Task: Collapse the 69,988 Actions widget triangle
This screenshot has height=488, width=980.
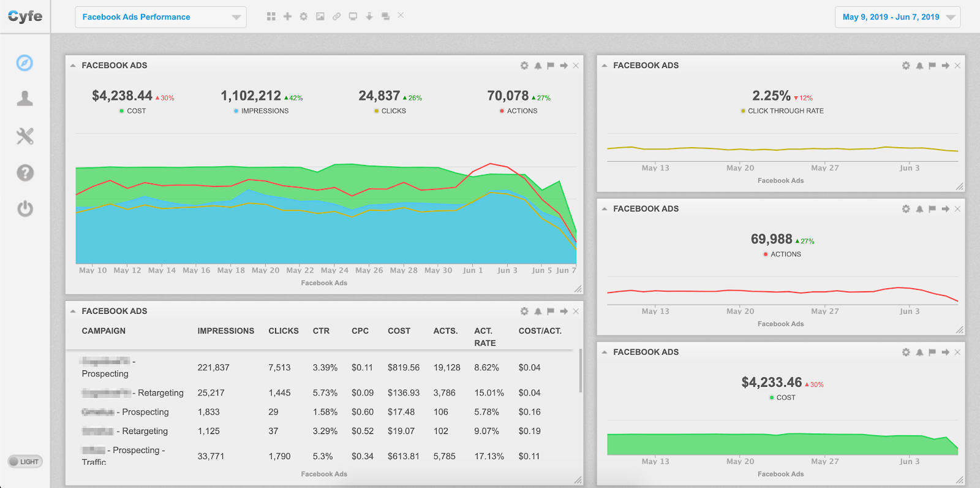Action: coord(605,209)
